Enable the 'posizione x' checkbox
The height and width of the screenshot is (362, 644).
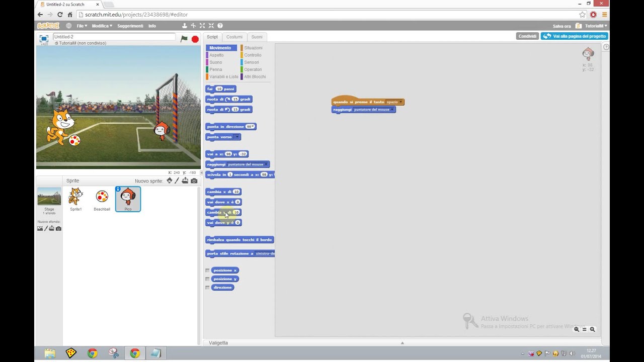click(x=207, y=270)
